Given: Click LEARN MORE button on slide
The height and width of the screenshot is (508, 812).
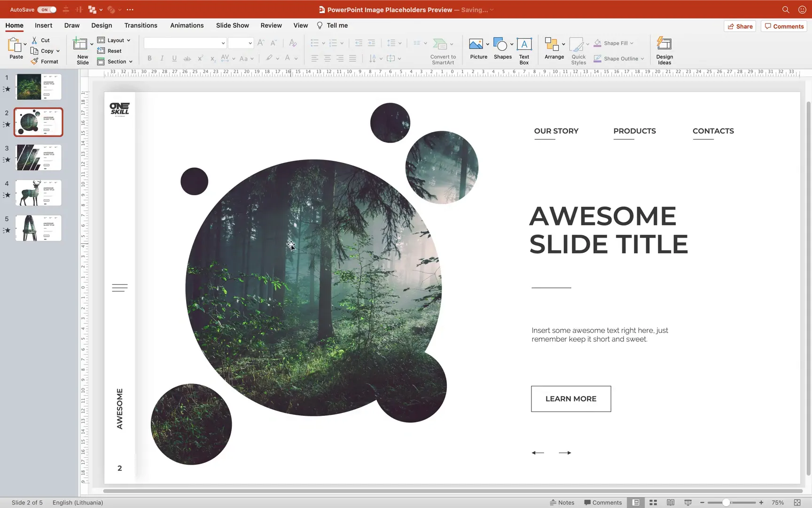Looking at the screenshot, I should tap(571, 399).
